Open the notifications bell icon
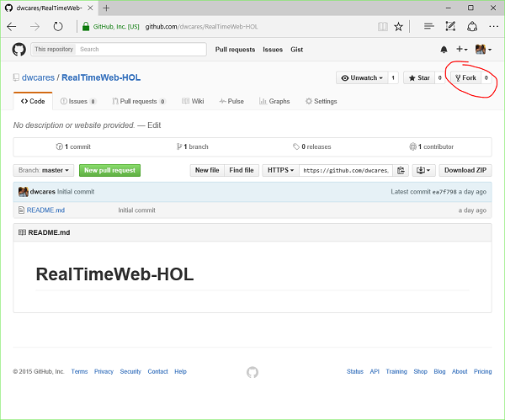This screenshot has height=420, width=505. pyautogui.click(x=444, y=50)
